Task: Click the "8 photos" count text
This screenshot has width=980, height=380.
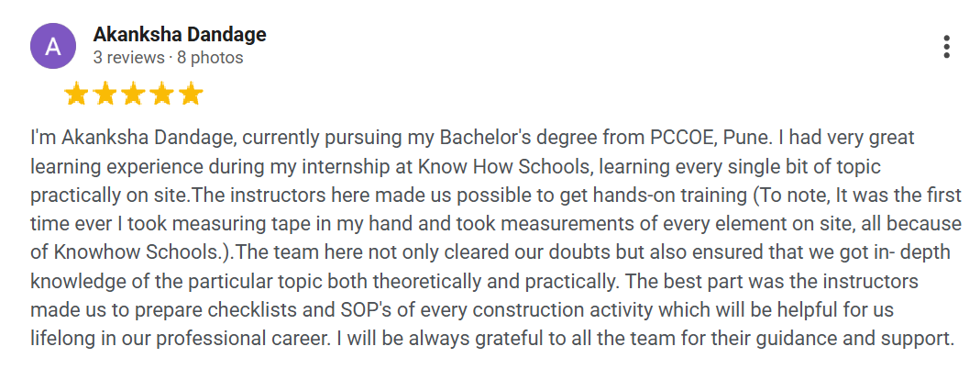Action: tap(210, 58)
